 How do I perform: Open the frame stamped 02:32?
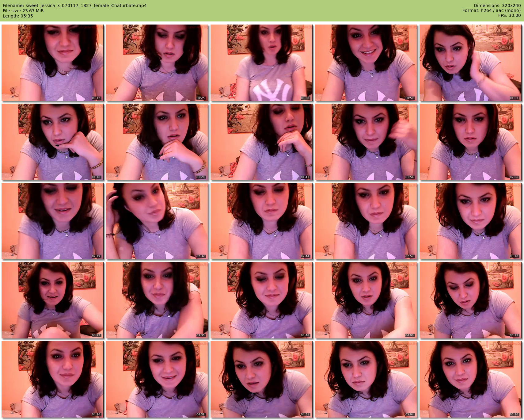[157, 221]
